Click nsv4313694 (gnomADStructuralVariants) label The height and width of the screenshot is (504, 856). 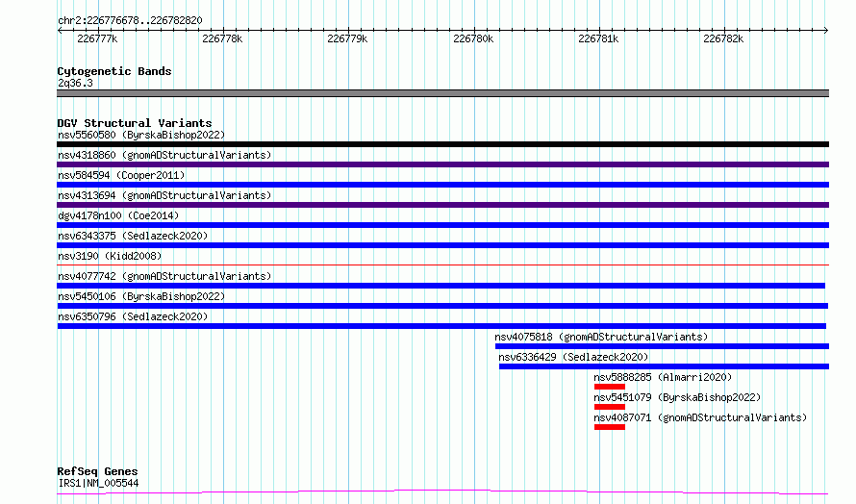tap(164, 195)
